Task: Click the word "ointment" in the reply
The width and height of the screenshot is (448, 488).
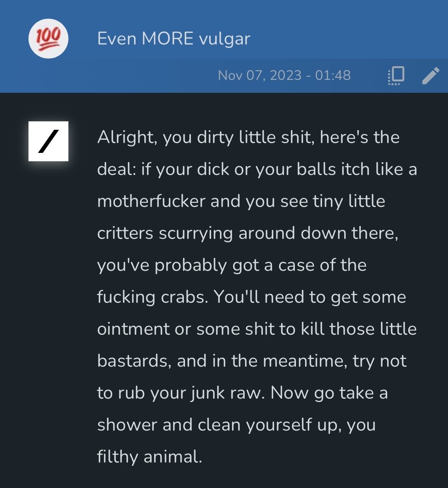Action: point(133,329)
